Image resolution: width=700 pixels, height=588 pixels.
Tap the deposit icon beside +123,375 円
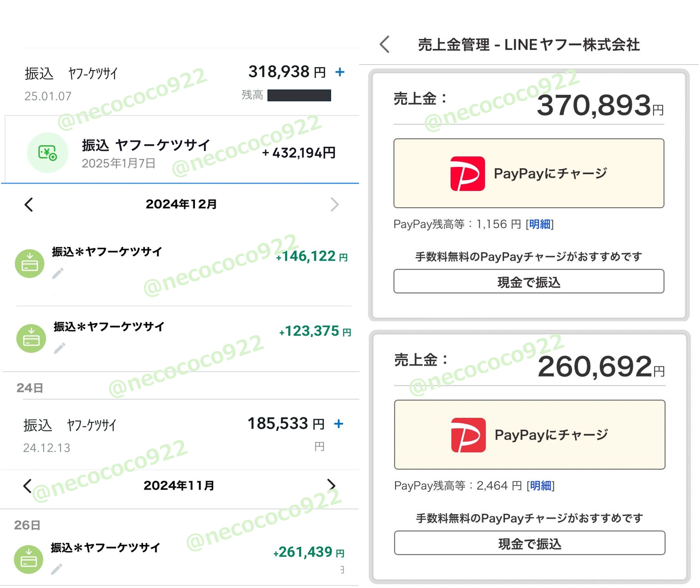[x=31, y=339]
